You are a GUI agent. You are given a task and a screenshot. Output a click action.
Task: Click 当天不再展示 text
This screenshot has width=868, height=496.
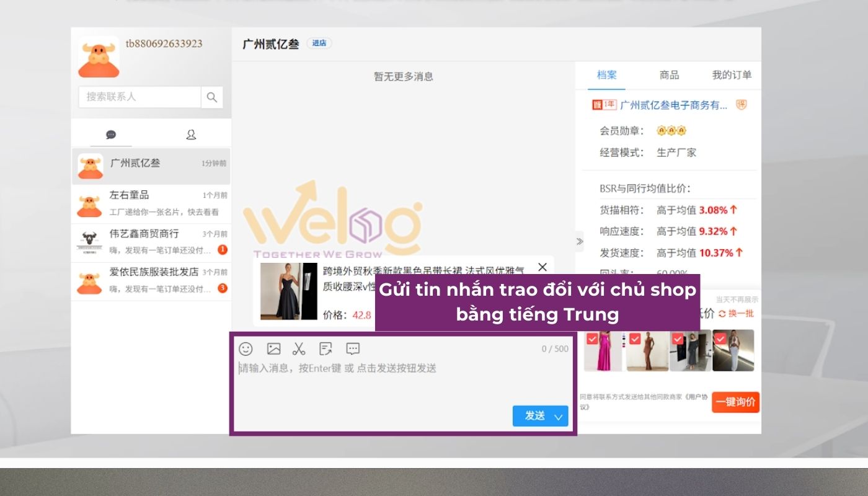737,299
